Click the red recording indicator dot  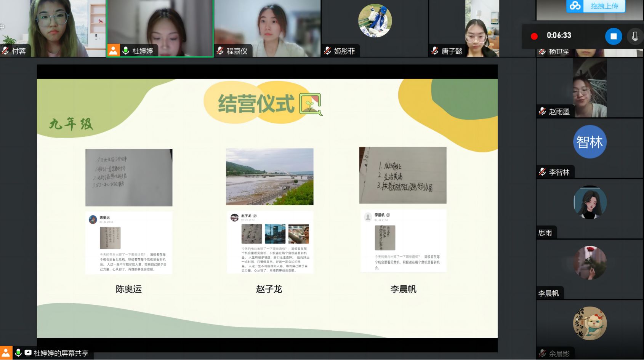click(x=534, y=36)
